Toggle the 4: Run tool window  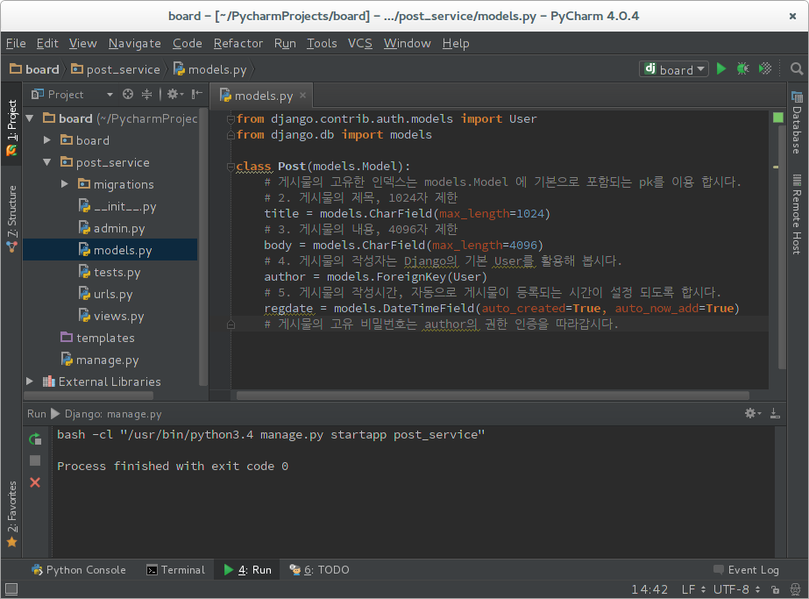click(248, 570)
